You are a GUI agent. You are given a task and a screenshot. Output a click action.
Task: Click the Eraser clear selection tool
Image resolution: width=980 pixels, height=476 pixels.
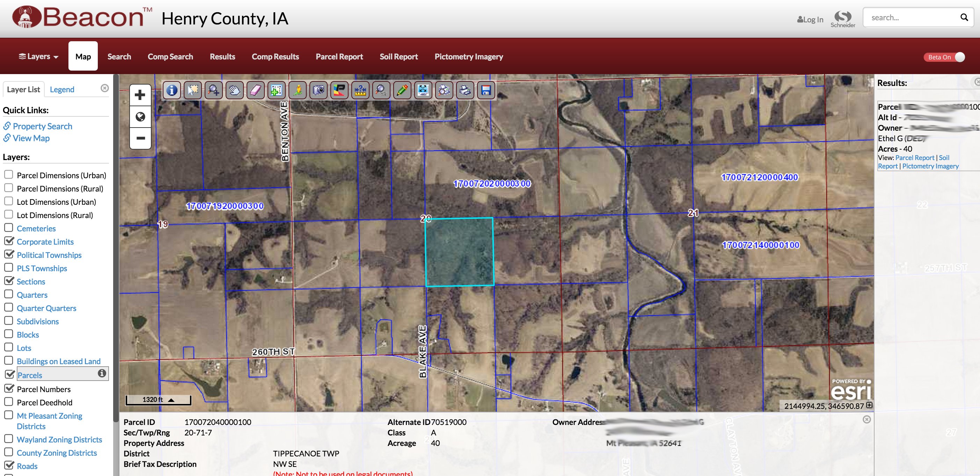pos(255,90)
